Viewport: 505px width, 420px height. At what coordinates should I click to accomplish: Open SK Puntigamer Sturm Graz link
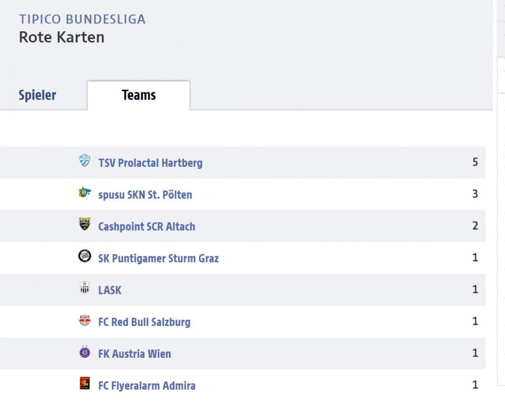click(159, 258)
